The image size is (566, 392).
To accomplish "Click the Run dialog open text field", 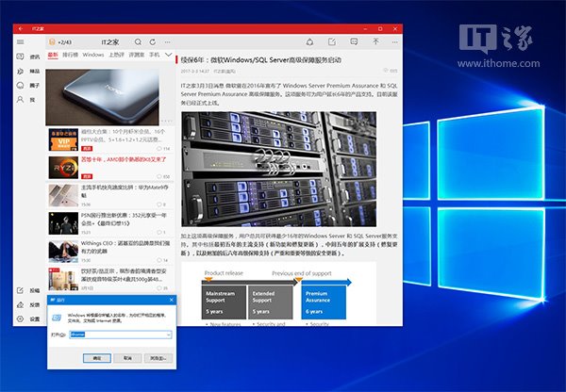I will tap(120, 335).
